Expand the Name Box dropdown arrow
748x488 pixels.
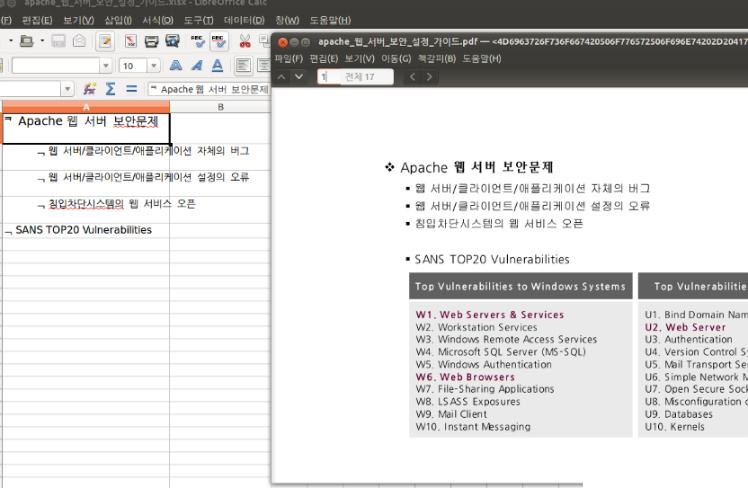67,89
